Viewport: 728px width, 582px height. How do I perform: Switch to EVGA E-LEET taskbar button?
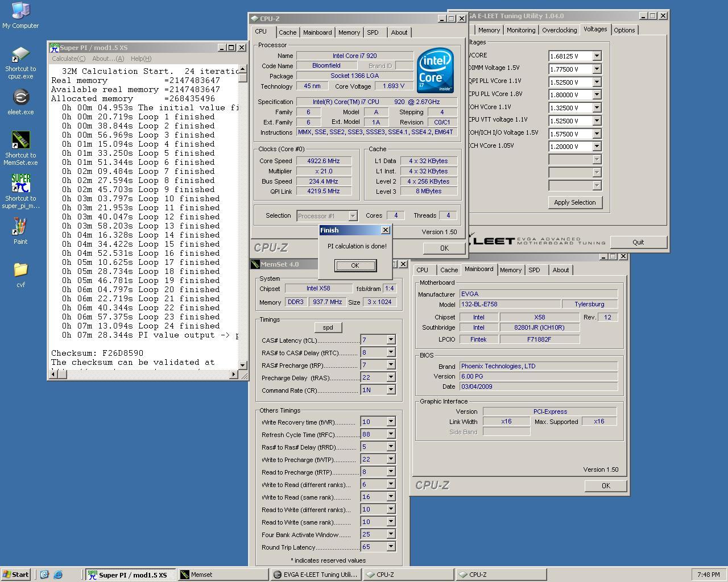click(316, 575)
